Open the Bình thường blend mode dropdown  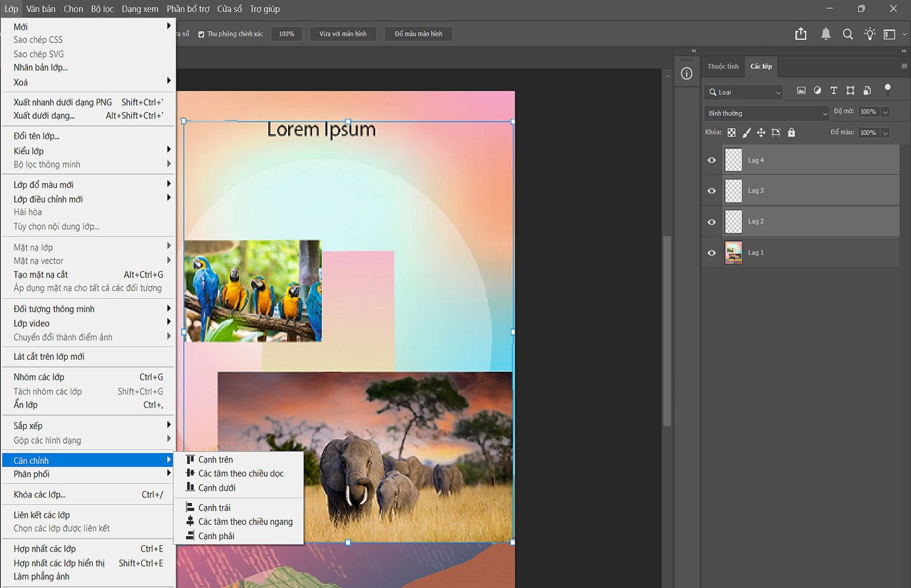tap(767, 113)
